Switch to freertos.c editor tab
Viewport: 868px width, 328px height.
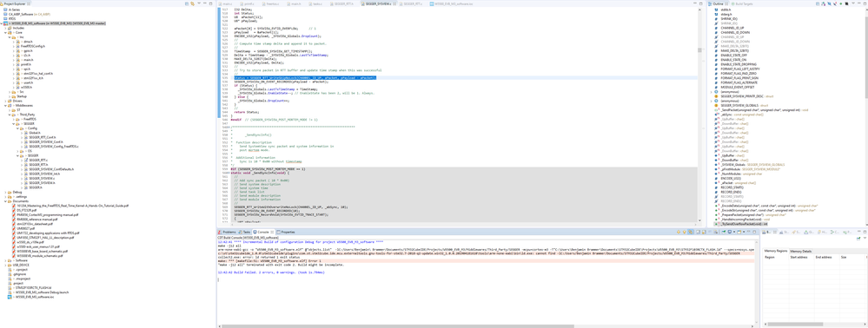(272, 3)
